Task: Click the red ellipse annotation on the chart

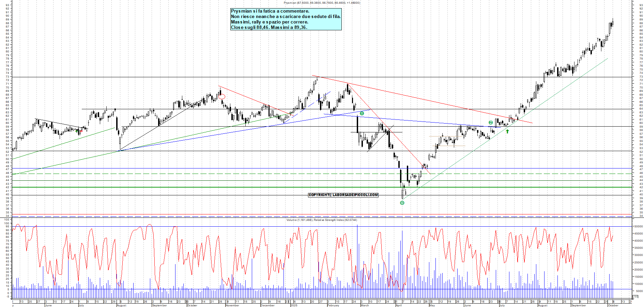Action: [x=222, y=97]
